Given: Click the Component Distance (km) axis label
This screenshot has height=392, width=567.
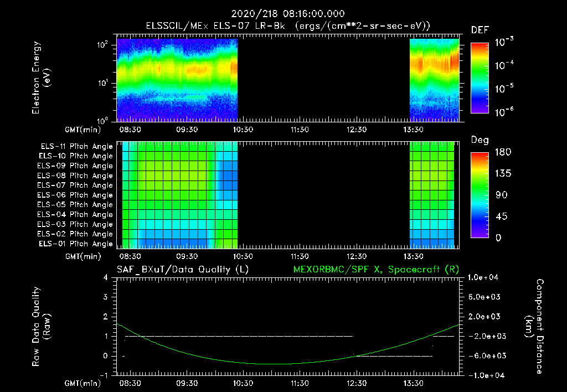Looking at the screenshot, I should click(534, 327).
